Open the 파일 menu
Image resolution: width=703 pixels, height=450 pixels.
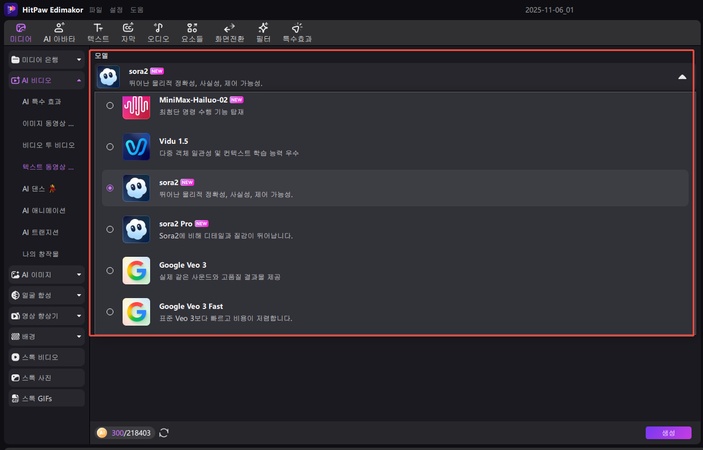[x=96, y=9]
